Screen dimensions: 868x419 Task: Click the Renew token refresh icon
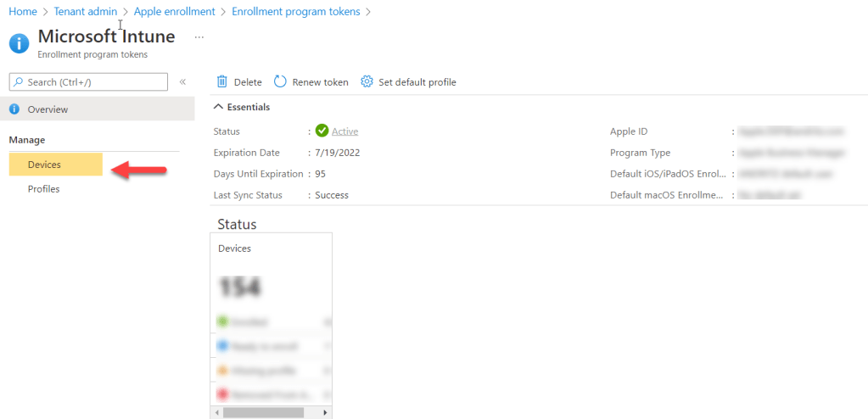[280, 82]
